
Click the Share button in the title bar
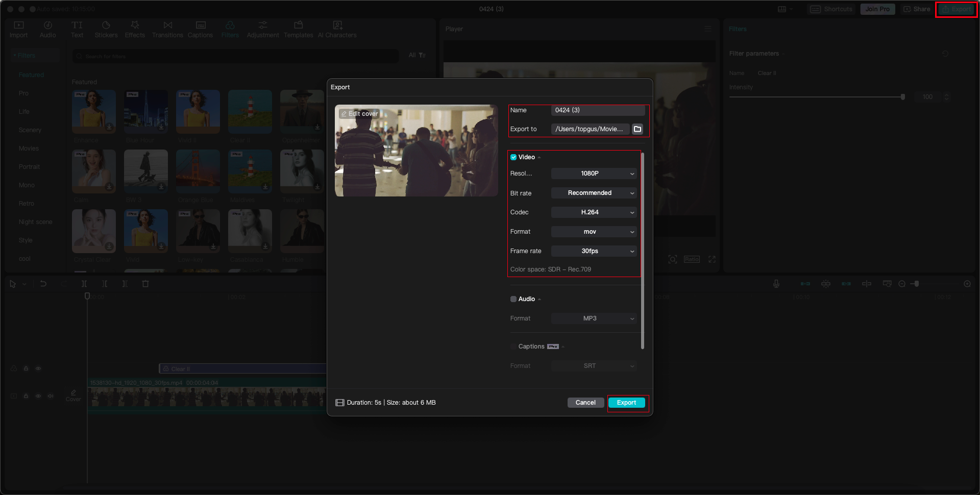coord(917,9)
